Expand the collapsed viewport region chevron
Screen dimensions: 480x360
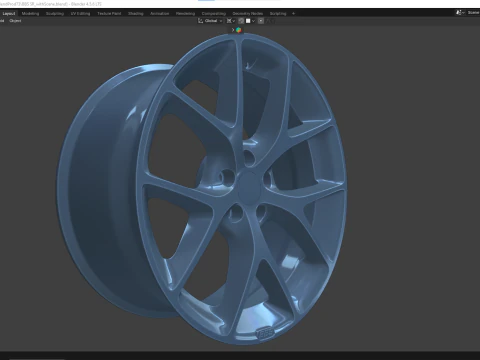pos(233,30)
